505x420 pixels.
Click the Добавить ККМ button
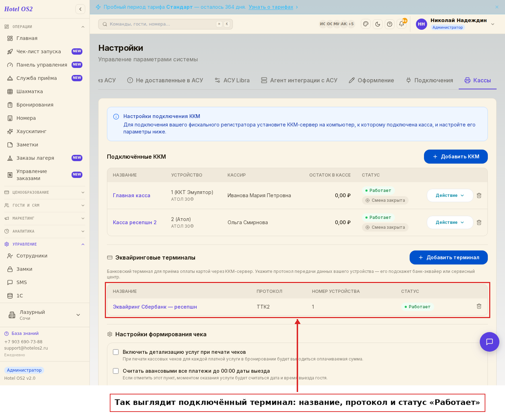tap(456, 157)
